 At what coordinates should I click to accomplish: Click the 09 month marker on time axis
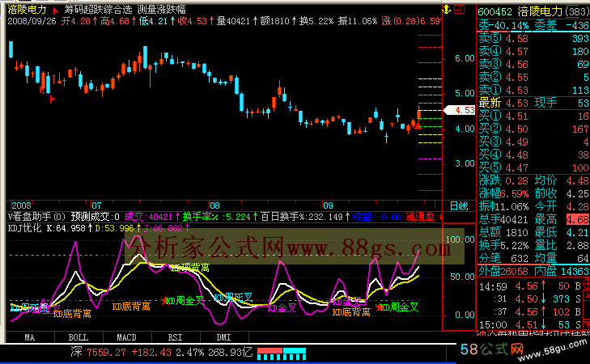click(x=329, y=205)
